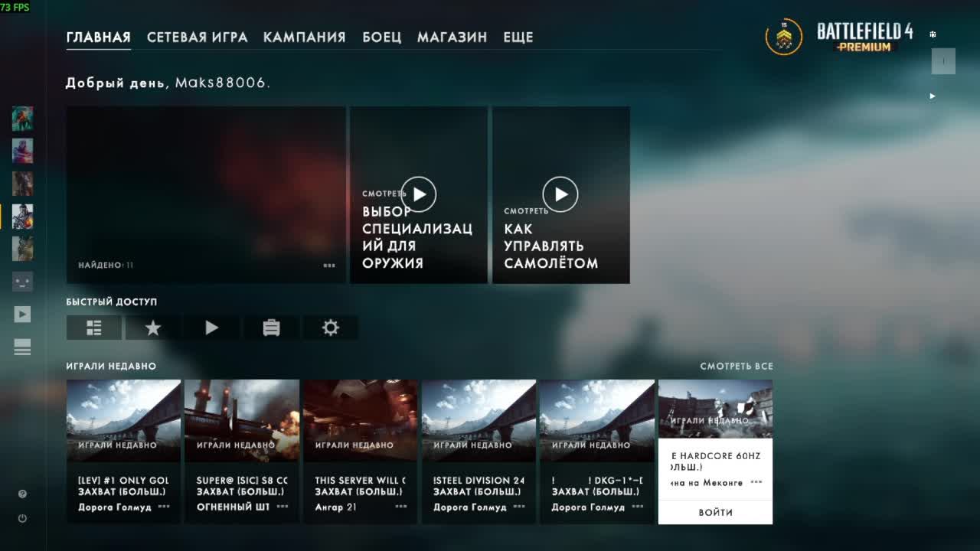980x551 pixels.
Task: Play the КАК УПРАВЛЯТЬ САМОЛЁТОМ video
Action: [561, 195]
